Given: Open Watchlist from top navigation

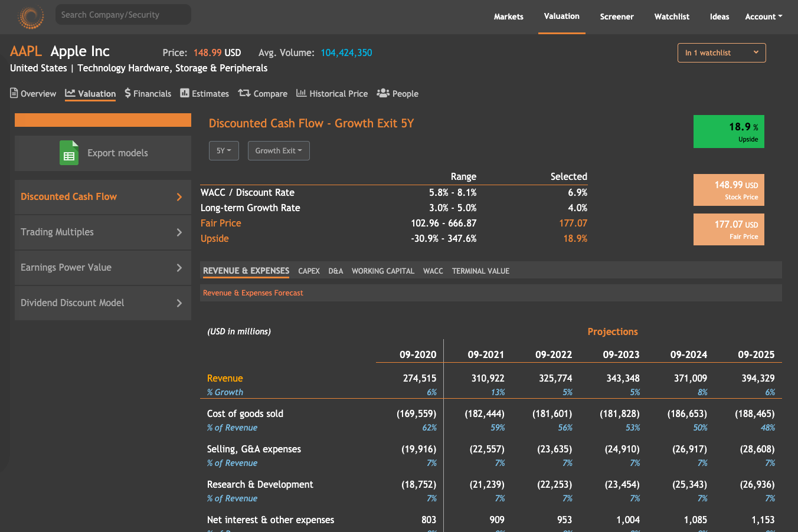Looking at the screenshot, I should pos(672,17).
